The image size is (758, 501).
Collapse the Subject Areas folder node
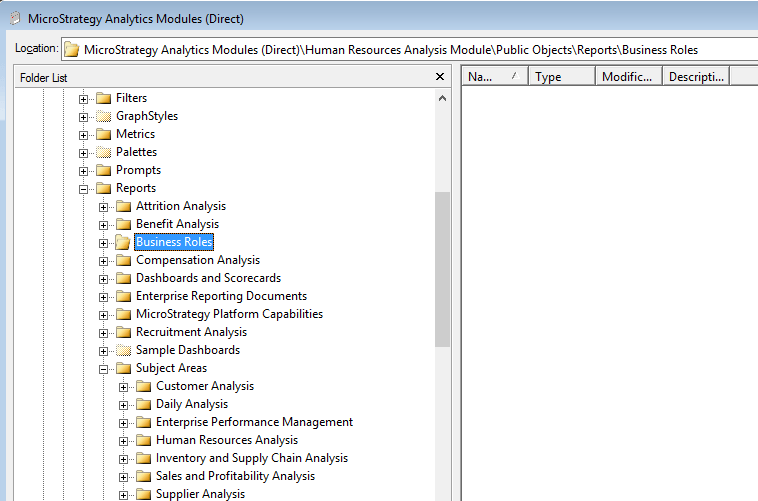click(104, 368)
